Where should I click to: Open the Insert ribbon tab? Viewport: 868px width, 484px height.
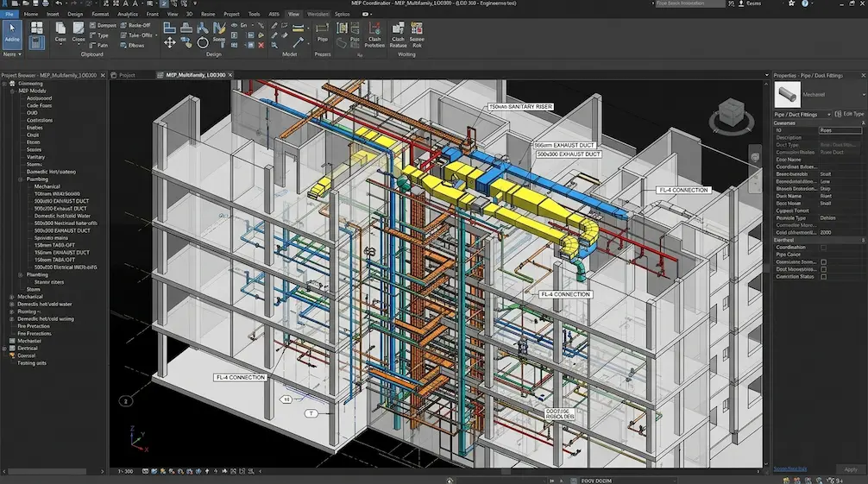[x=53, y=15]
